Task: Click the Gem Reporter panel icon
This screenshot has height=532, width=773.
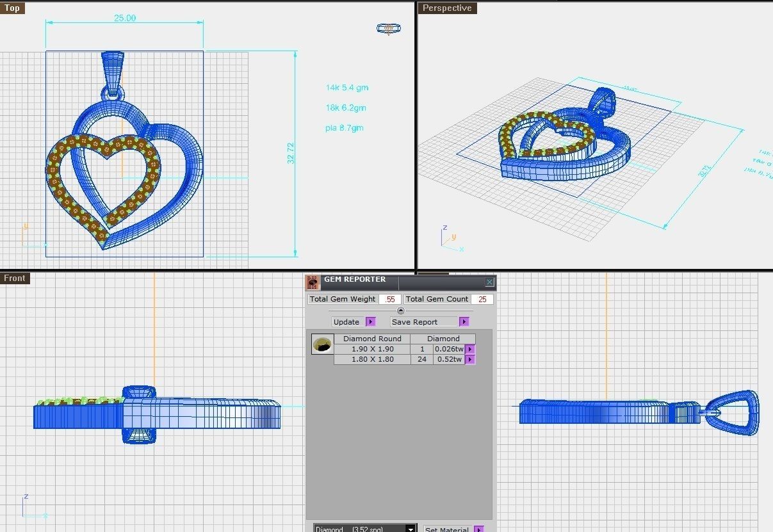Action: 313,282
